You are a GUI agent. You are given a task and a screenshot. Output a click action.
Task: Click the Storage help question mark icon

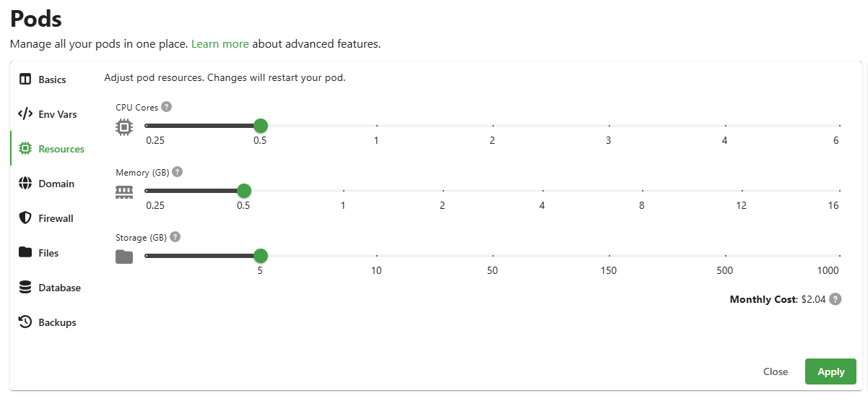[175, 237]
